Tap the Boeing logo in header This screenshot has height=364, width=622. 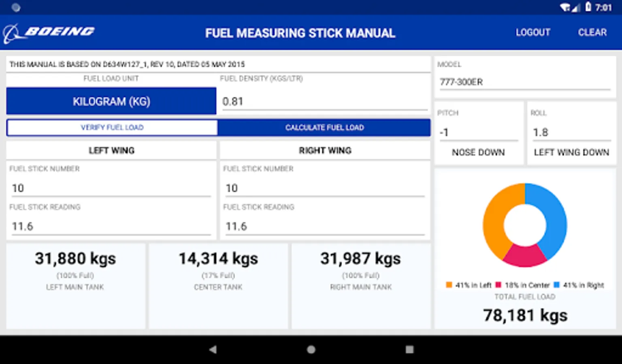click(x=49, y=33)
